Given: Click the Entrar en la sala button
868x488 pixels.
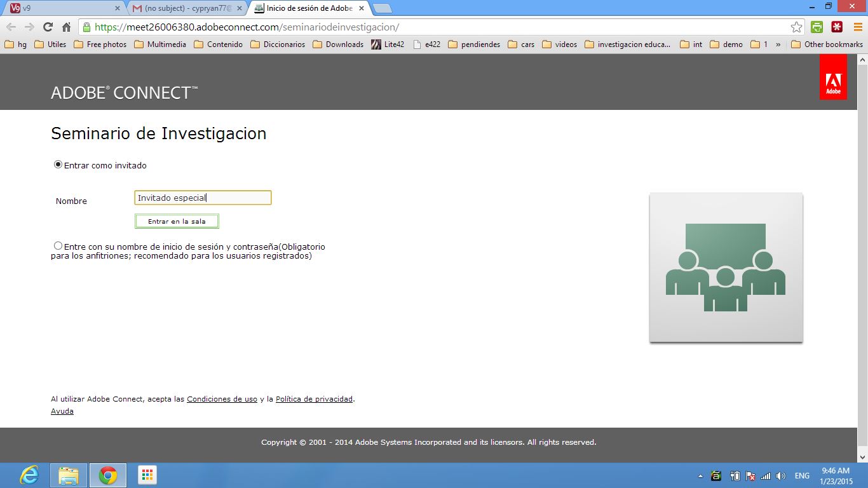Looking at the screenshot, I should pos(177,221).
